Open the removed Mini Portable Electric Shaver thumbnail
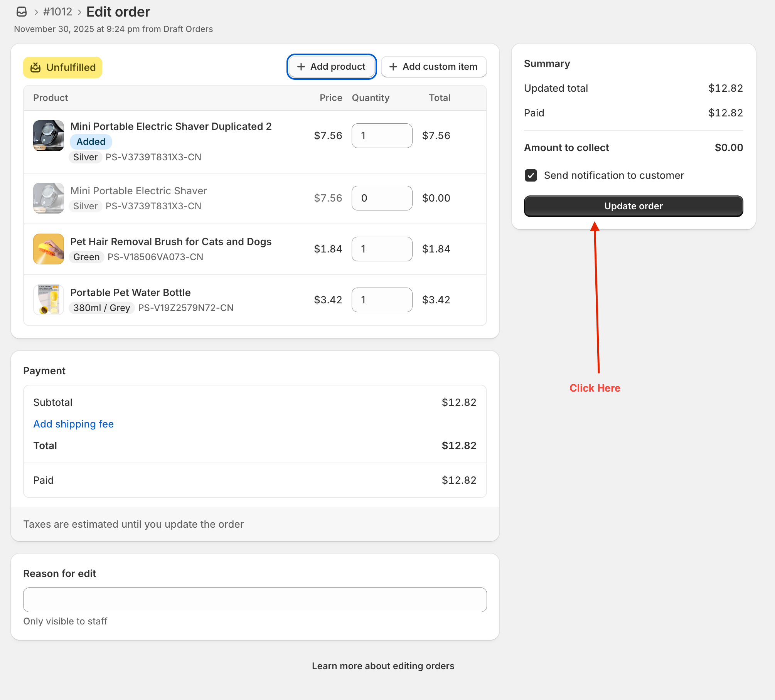775x700 pixels. pos(49,198)
